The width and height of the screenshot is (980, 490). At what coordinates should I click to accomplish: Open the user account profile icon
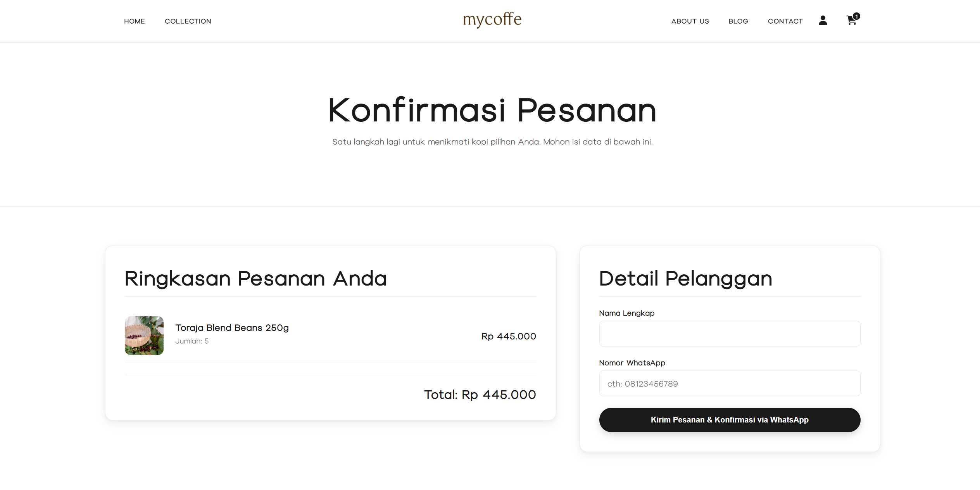(823, 20)
